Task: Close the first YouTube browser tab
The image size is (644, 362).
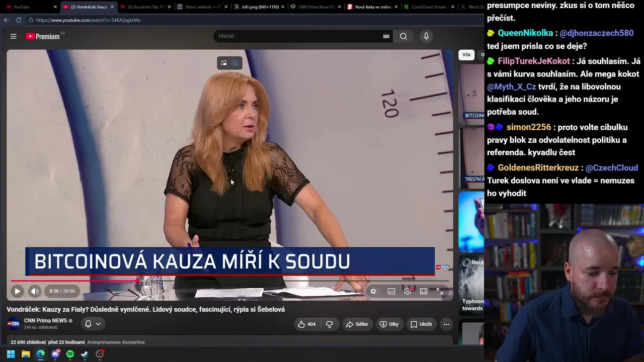Action: point(55,7)
